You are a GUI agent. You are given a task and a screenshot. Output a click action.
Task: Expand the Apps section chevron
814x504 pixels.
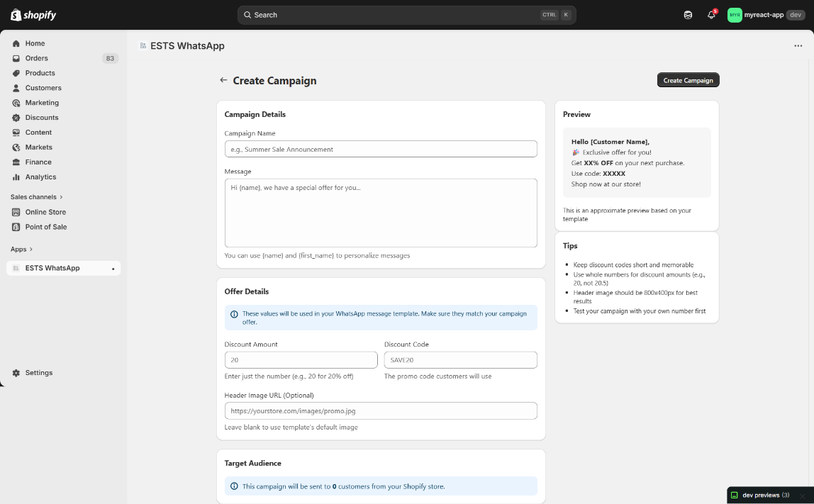click(x=30, y=250)
